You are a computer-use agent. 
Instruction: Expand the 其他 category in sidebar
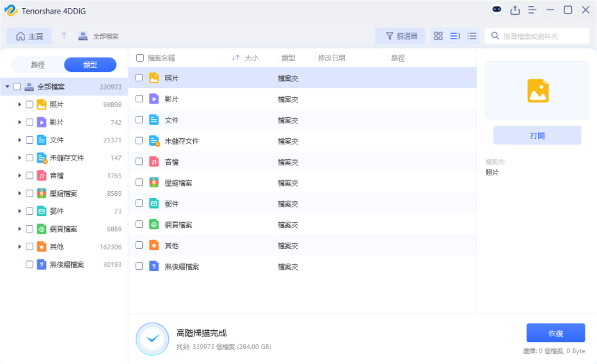(20, 247)
